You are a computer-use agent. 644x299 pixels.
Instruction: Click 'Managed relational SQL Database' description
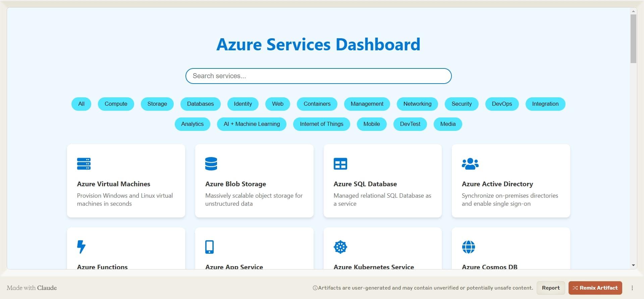click(382, 200)
